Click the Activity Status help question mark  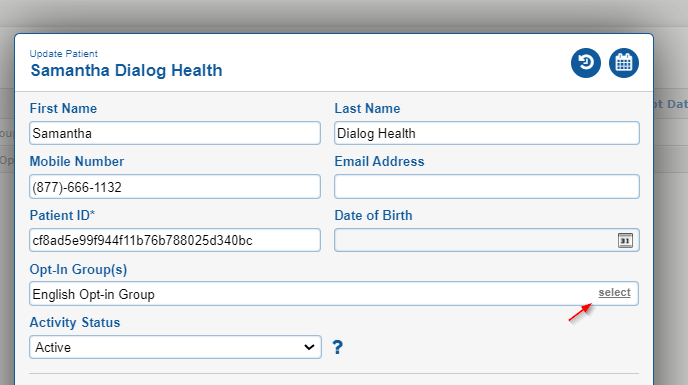[337, 347]
